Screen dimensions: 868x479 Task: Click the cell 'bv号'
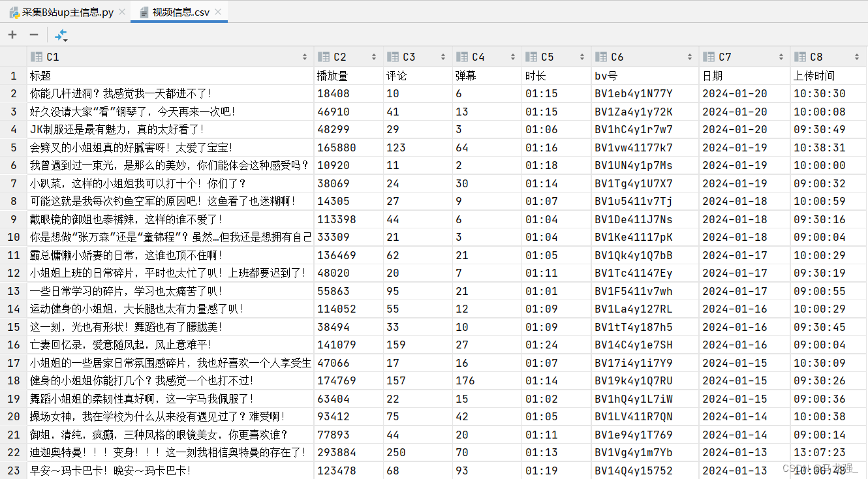645,76
